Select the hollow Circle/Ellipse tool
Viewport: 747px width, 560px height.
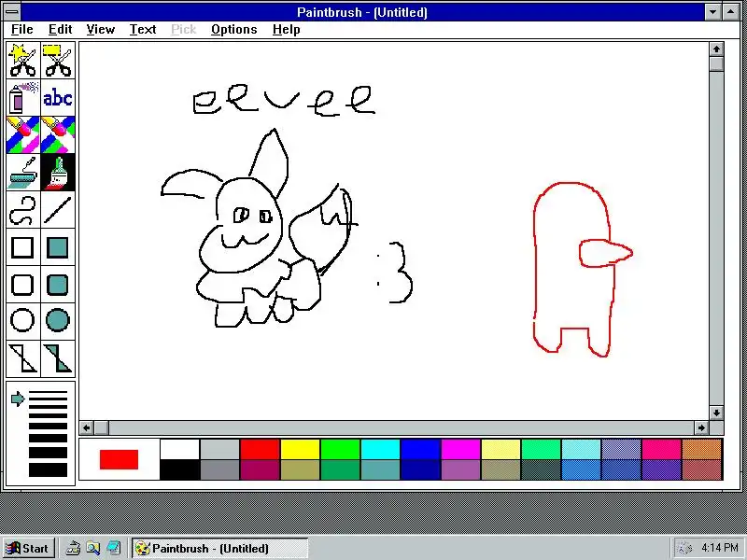(x=22, y=320)
